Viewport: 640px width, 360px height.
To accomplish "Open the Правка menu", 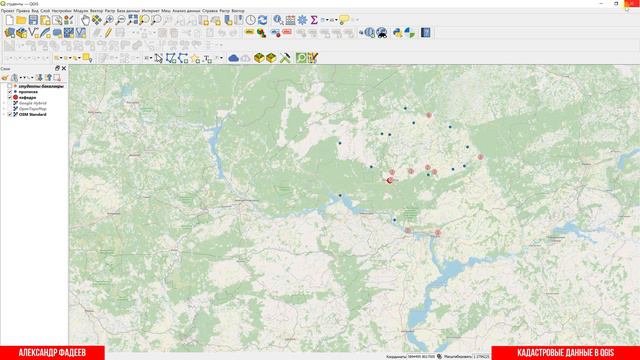I will tap(23, 11).
